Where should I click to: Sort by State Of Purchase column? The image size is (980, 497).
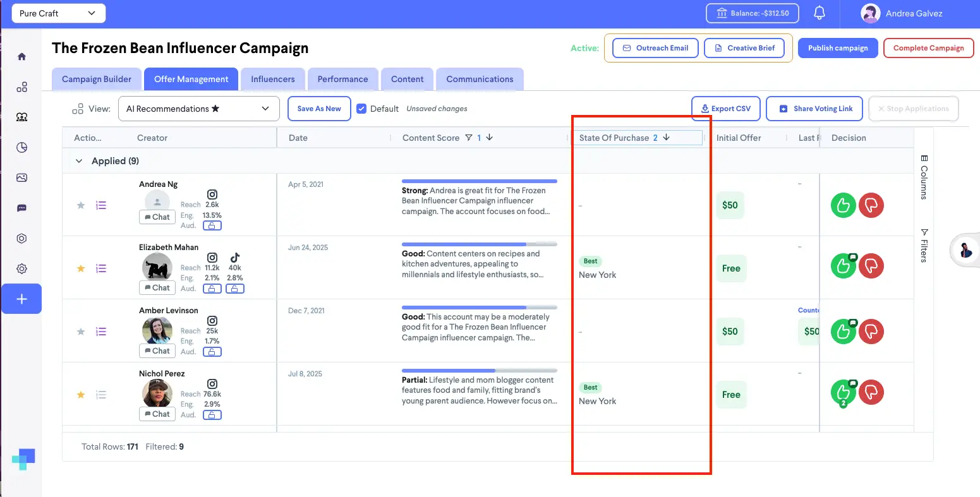point(637,138)
